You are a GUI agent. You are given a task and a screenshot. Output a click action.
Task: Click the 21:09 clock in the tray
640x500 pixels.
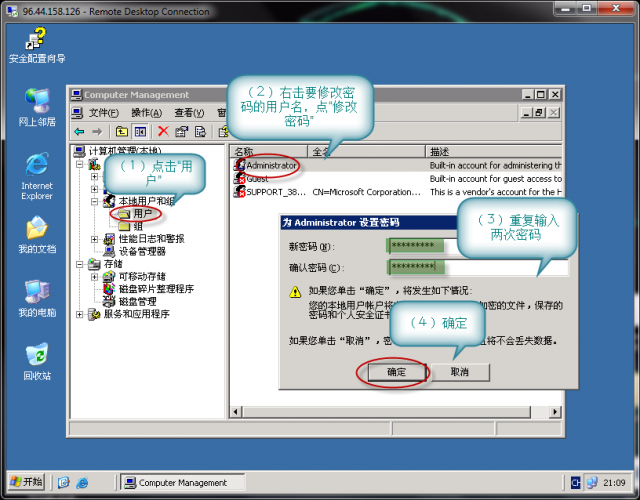point(614,483)
